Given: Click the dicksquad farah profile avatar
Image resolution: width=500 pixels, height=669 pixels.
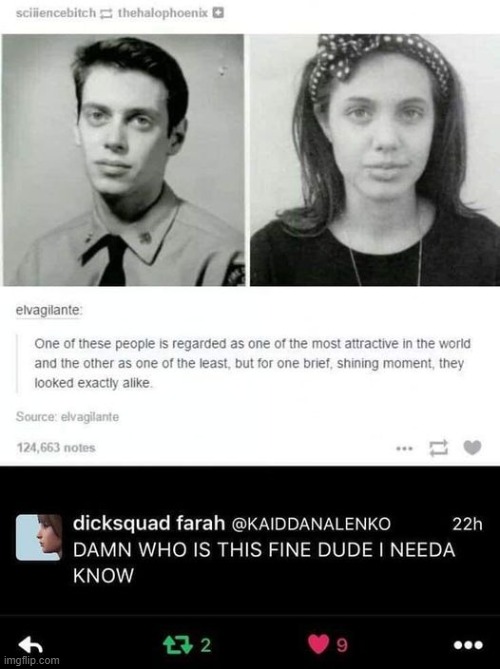Looking at the screenshot, I should tap(39, 537).
